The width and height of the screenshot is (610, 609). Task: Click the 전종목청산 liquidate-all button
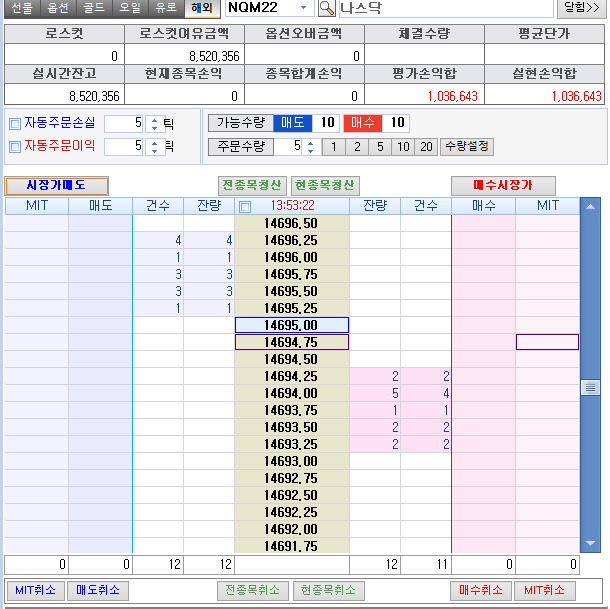[252, 186]
